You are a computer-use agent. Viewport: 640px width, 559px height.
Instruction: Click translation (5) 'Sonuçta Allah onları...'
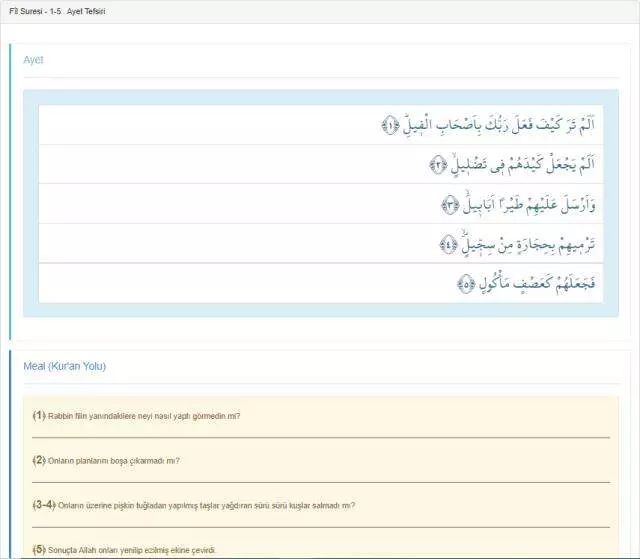[124, 550]
